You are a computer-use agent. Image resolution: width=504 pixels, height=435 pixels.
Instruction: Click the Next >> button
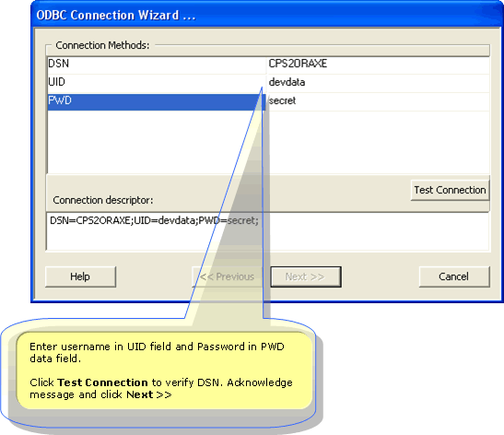305,276
